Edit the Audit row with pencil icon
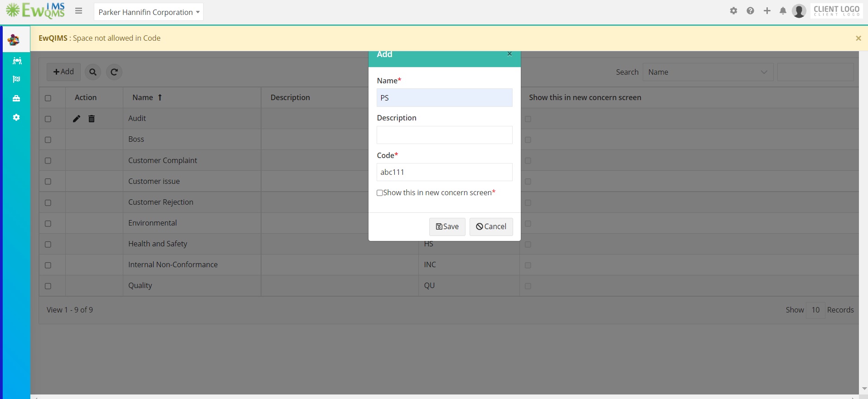 (x=77, y=119)
